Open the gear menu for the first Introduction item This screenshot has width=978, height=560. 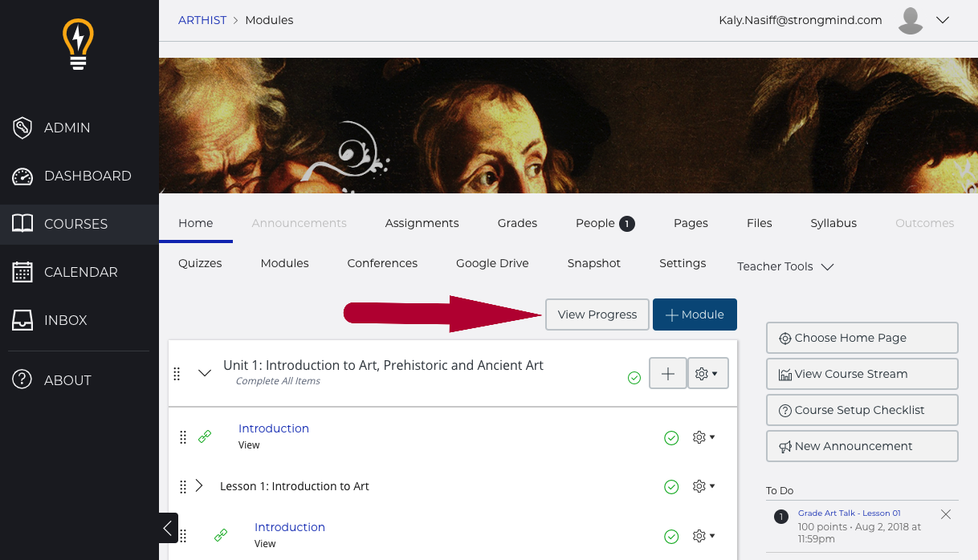point(704,437)
